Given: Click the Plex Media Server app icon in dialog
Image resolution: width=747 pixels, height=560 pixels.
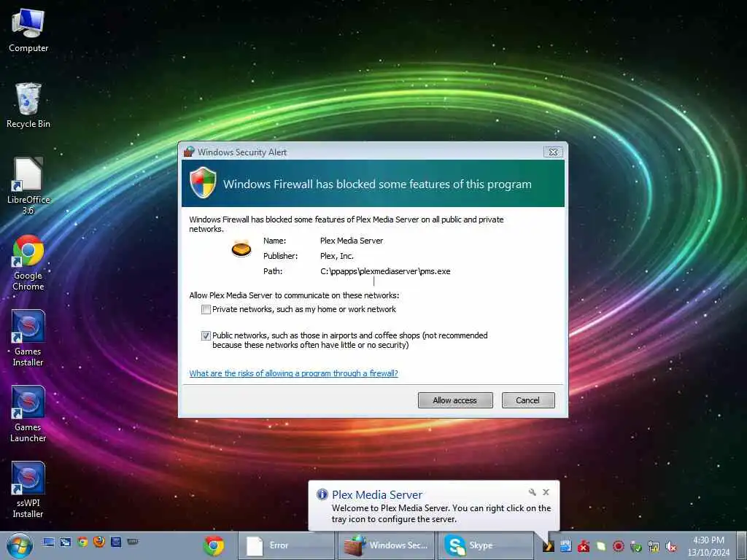Looking at the screenshot, I should pyautogui.click(x=241, y=249).
